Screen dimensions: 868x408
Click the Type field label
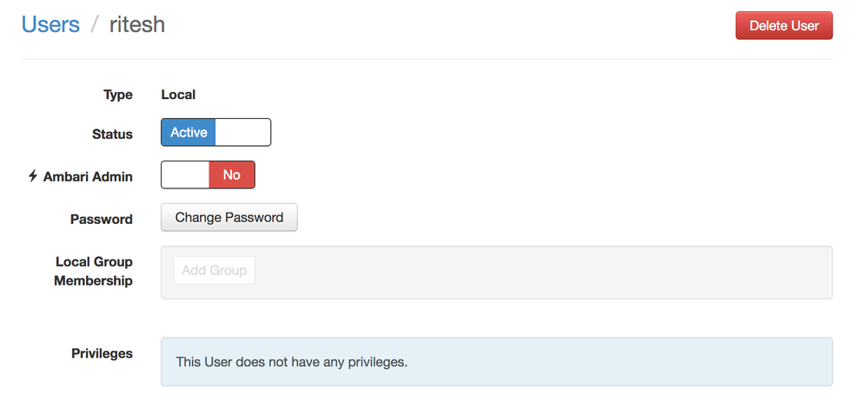(118, 95)
